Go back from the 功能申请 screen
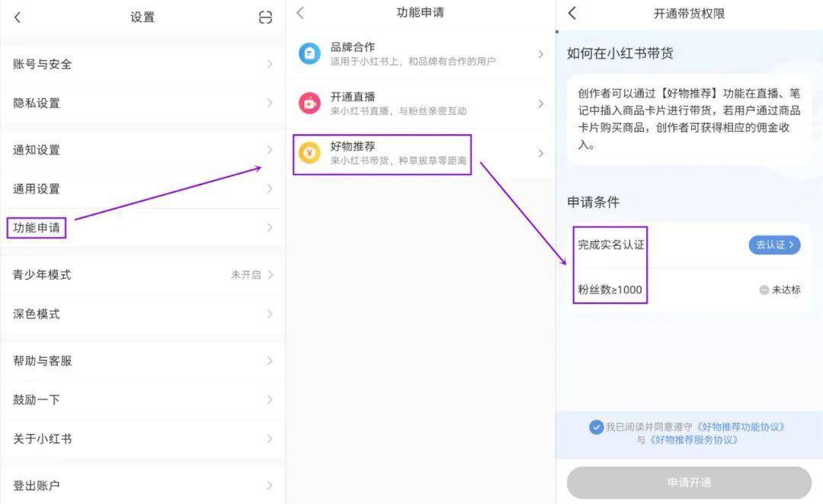This screenshot has height=504, width=823. (x=300, y=13)
